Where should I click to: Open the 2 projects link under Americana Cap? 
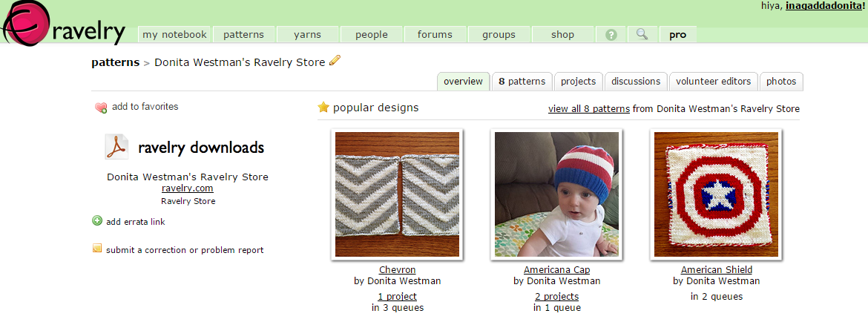coord(556,297)
